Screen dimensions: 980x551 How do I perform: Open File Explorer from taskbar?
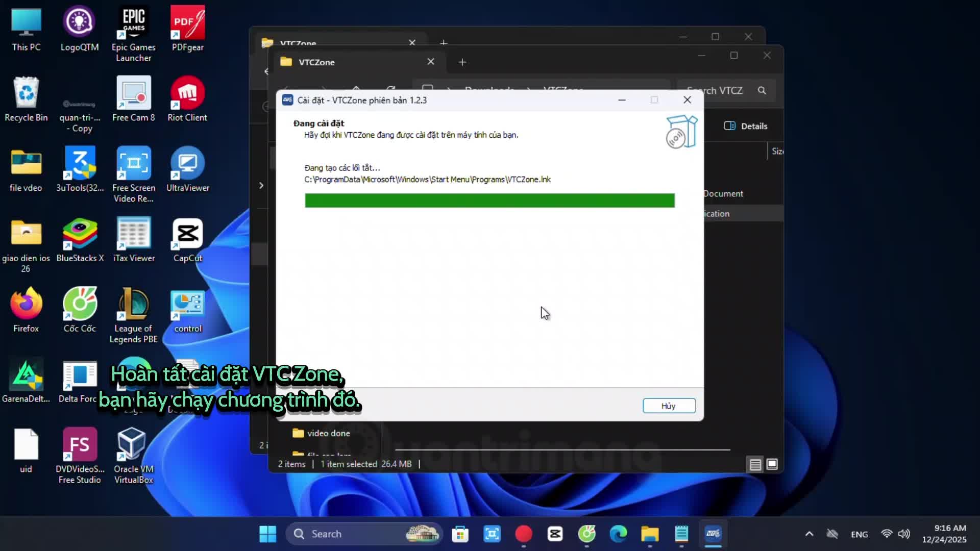(x=650, y=534)
